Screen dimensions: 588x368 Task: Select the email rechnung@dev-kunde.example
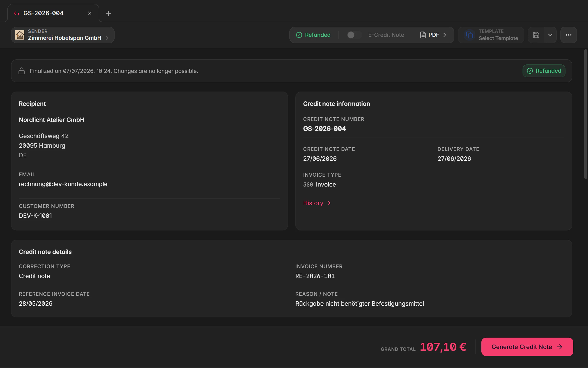point(63,184)
